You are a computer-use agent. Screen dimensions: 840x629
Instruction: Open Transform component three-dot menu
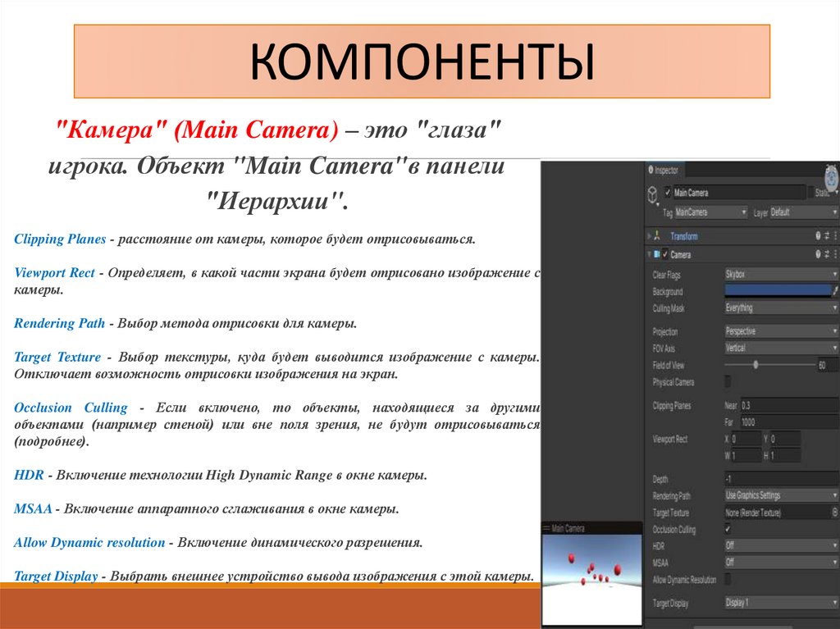834,235
